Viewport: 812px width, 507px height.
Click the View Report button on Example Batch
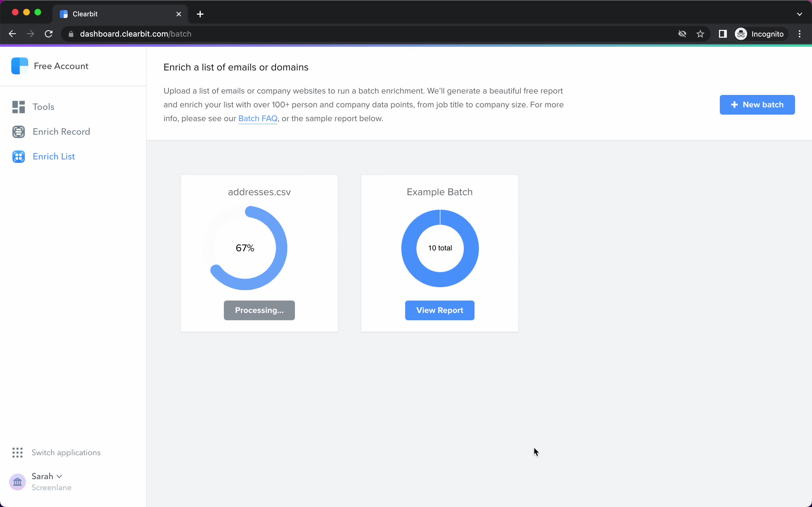(440, 310)
